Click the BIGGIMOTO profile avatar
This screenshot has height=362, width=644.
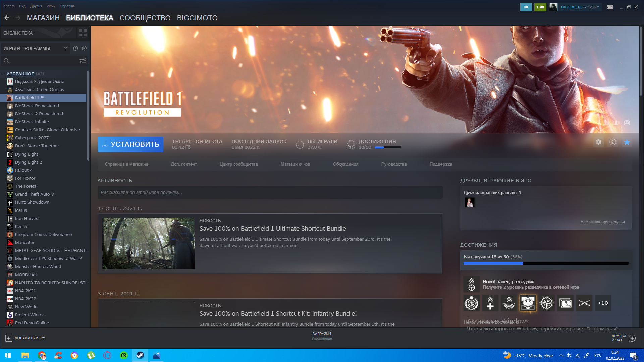pos(553,7)
